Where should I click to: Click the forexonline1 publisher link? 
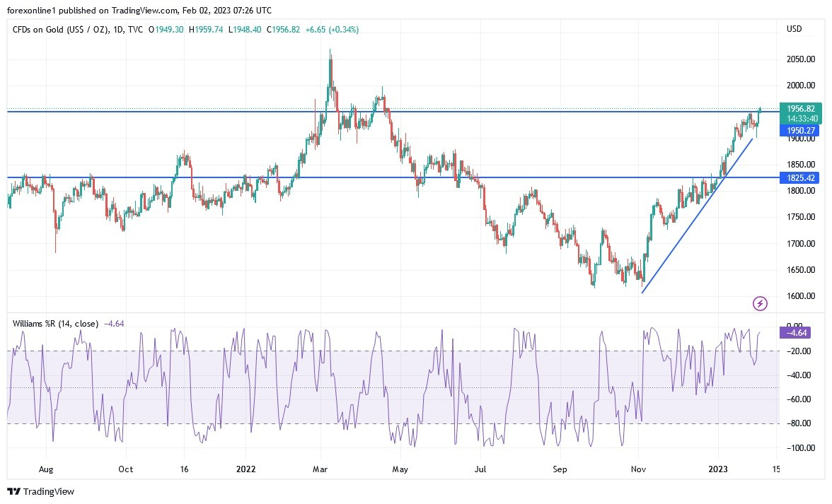28,11
